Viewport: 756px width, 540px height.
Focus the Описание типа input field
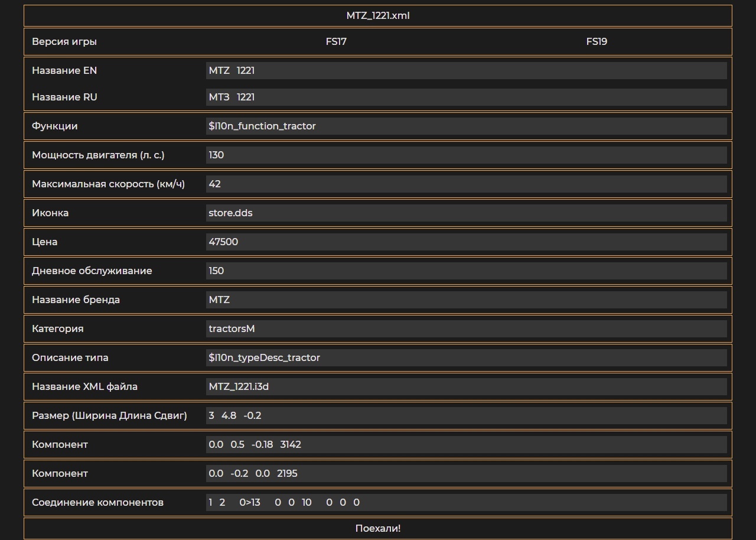[x=466, y=357]
